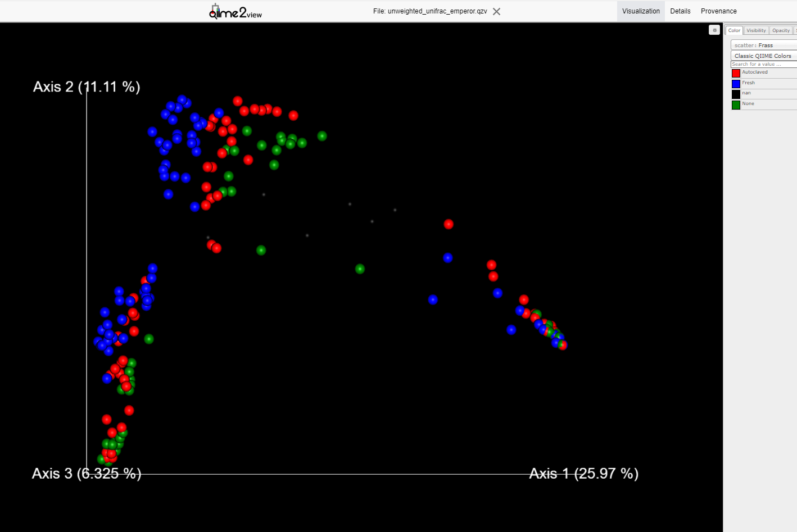This screenshot has height=532, width=797.
Task: Change the red Autoclaved color swatch
Action: tap(736, 73)
